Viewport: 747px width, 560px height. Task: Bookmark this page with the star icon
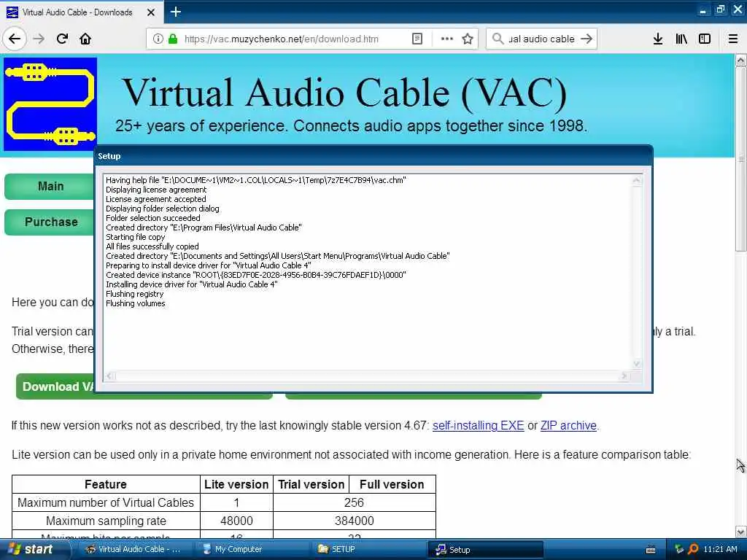click(468, 39)
